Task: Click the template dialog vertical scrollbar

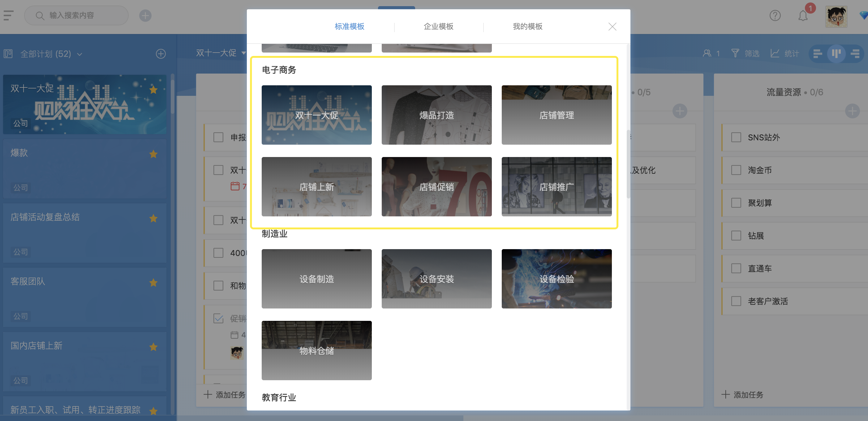Action: [x=628, y=164]
